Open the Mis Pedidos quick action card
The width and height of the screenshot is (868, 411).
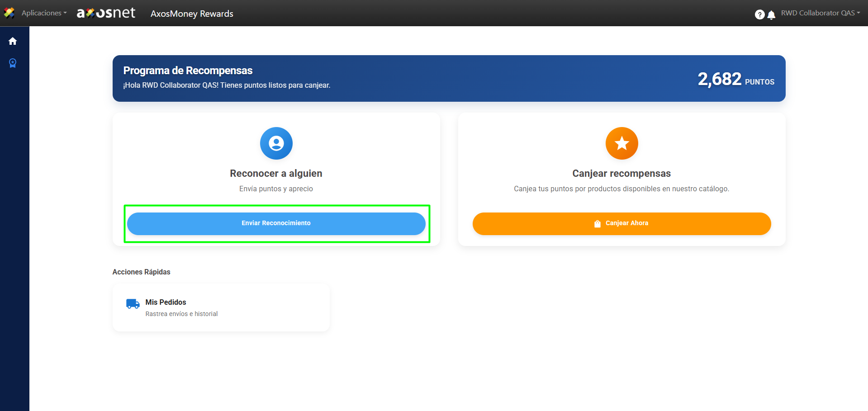[x=221, y=307]
